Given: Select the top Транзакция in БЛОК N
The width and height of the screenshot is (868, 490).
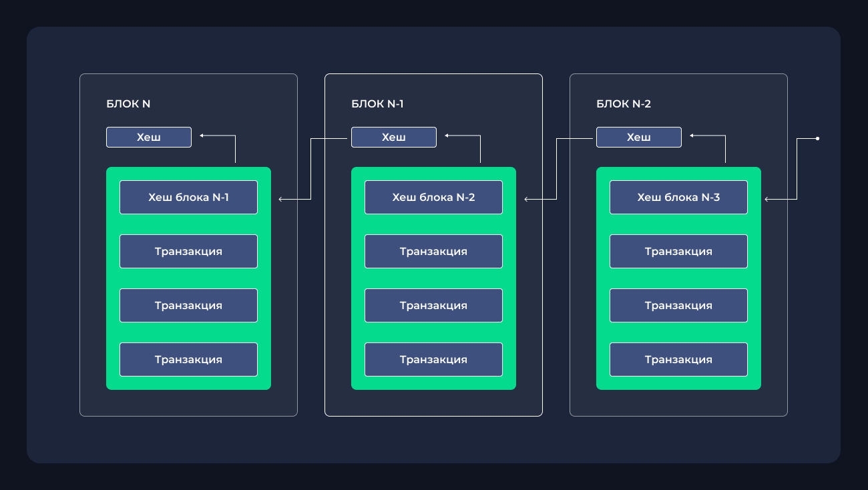Looking at the screenshot, I should click(188, 252).
